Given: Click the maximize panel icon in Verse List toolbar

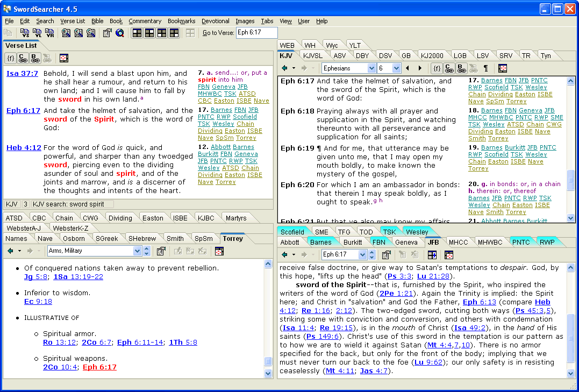Looking at the screenshot, I should (x=63, y=58).
